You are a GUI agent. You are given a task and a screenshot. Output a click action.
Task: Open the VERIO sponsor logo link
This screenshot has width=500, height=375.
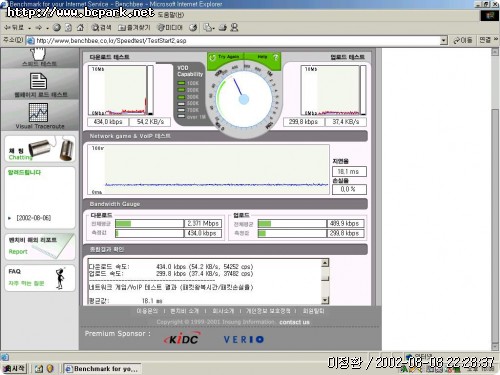pyautogui.click(x=244, y=340)
